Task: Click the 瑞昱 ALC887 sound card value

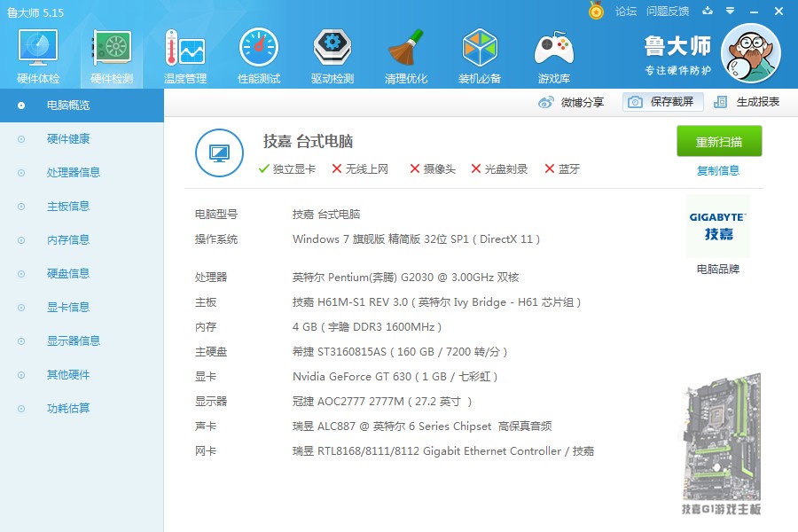Action: click(422, 426)
